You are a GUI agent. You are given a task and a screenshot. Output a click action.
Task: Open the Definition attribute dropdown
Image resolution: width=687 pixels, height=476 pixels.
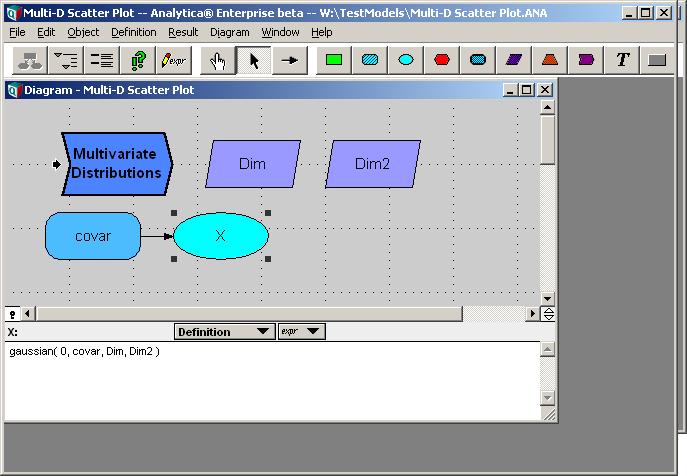[225, 332]
